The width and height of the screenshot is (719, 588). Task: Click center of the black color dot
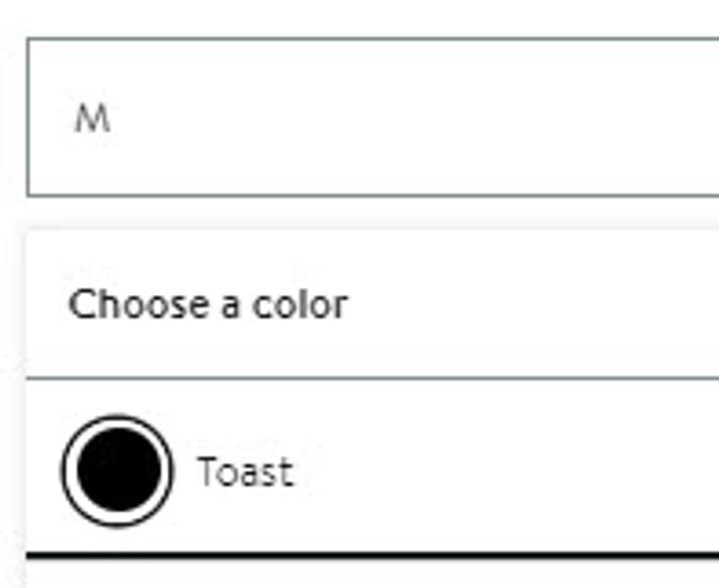pyautogui.click(x=117, y=470)
